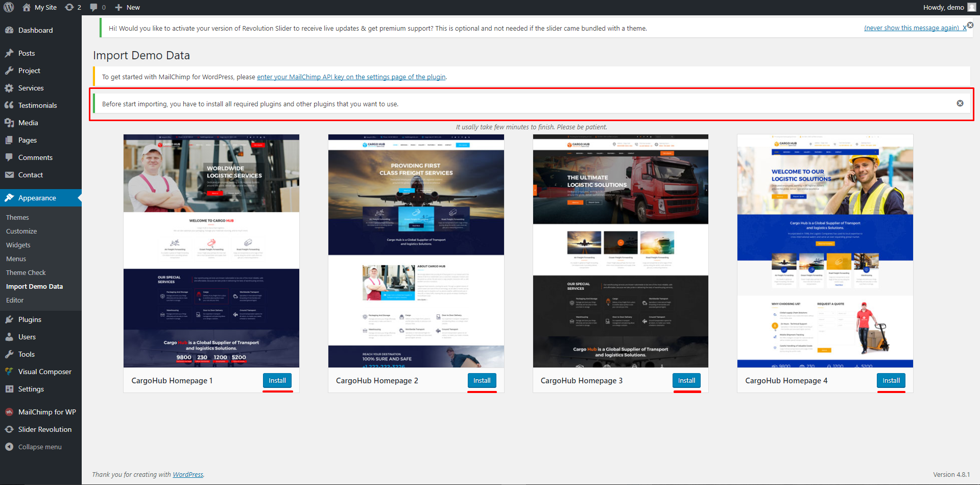
Task: Open the comments bubble icon in admin bar
Action: (93, 7)
